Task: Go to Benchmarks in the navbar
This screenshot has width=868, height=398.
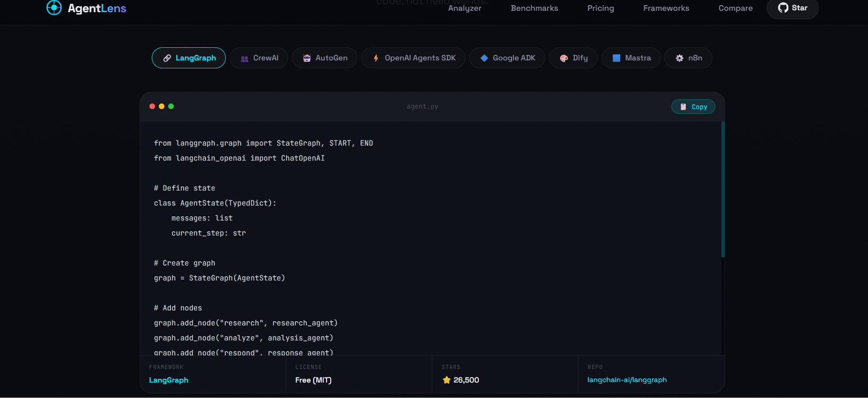Action: 534,8
